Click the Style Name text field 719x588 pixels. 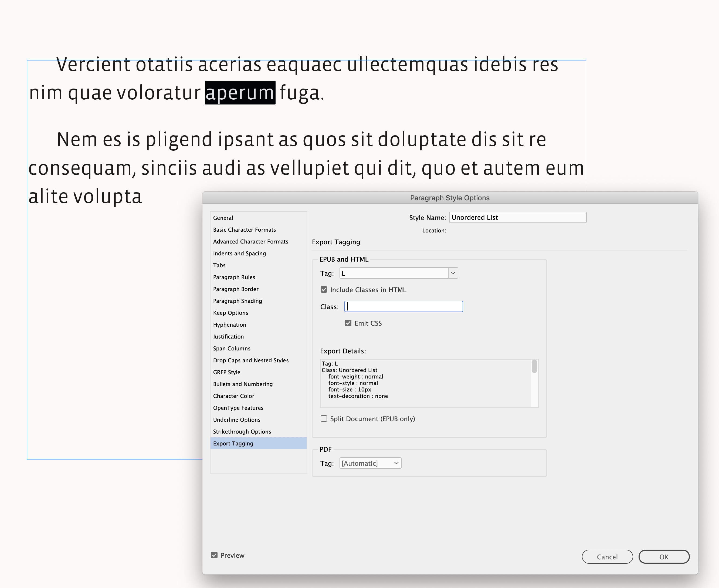point(517,217)
